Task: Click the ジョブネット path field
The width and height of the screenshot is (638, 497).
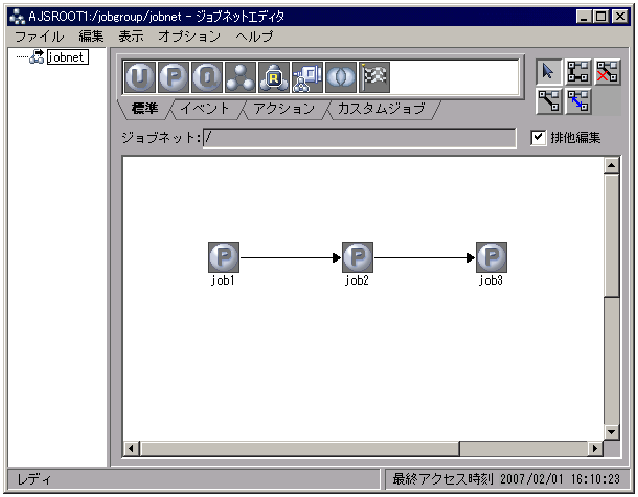Action: coord(360,138)
